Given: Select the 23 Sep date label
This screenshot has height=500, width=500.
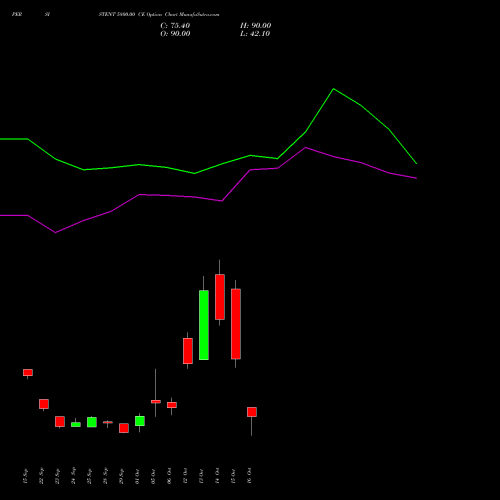Looking at the screenshot, I should tap(57, 476).
